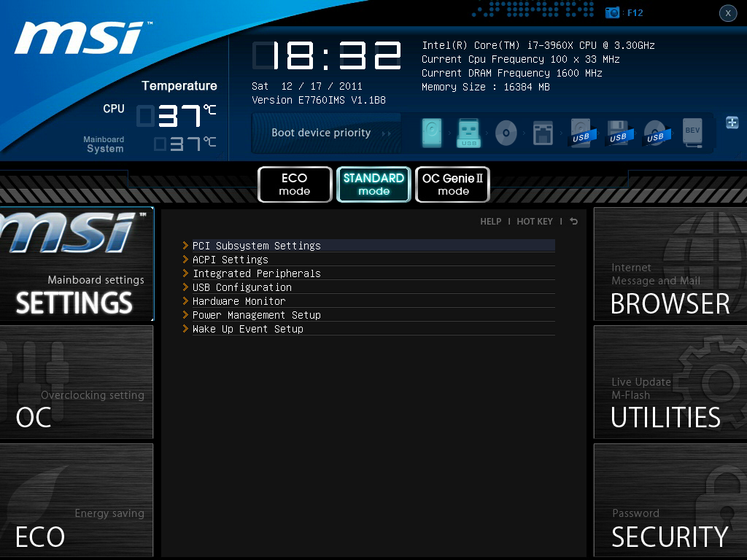747x560 pixels.
Task: Select the USB hard disk boot icon
Action: coord(581,133)
